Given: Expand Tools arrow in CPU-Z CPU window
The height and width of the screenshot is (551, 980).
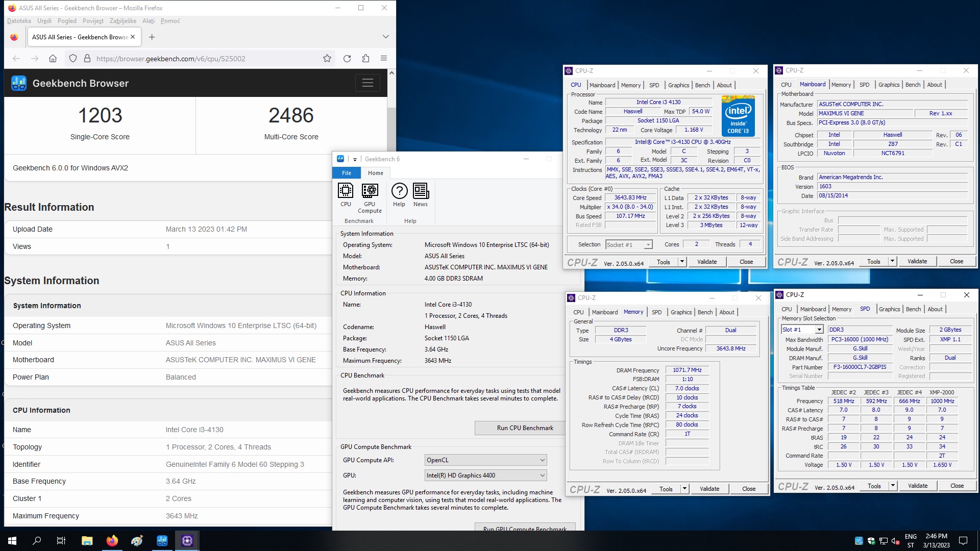Looking at the screenshot, I should click(682, 262).
